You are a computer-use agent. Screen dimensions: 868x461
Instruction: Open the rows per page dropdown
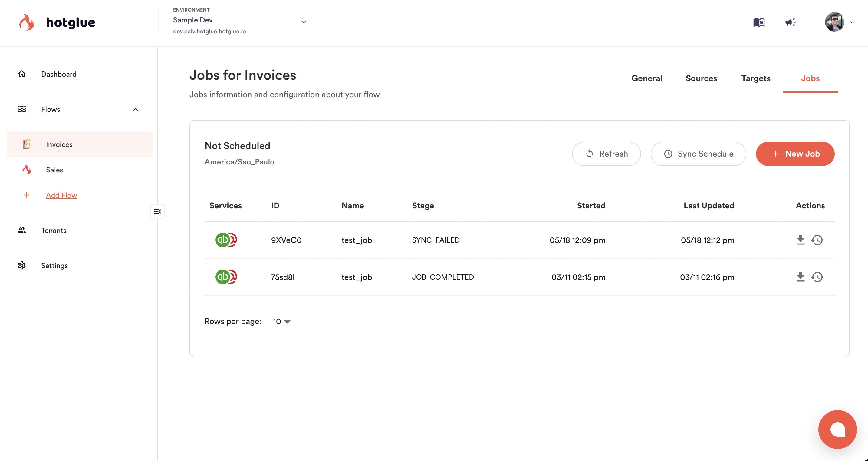282,321
